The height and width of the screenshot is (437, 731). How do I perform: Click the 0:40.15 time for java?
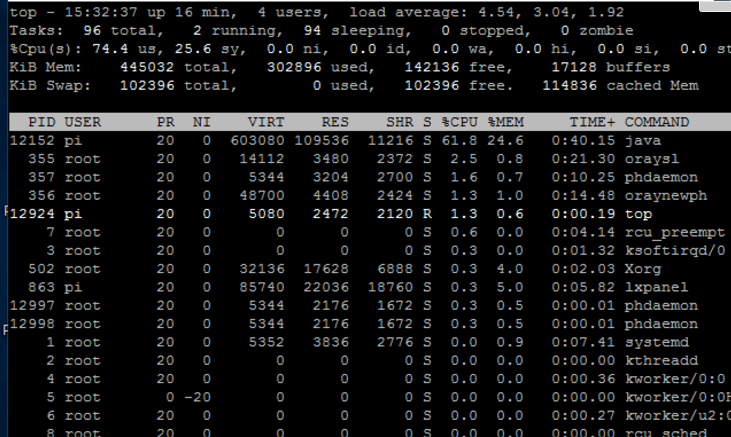pos(583,140)
